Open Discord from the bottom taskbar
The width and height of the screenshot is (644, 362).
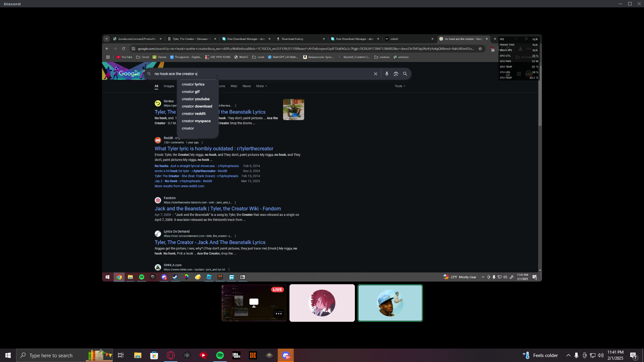(x=286, y=355)
